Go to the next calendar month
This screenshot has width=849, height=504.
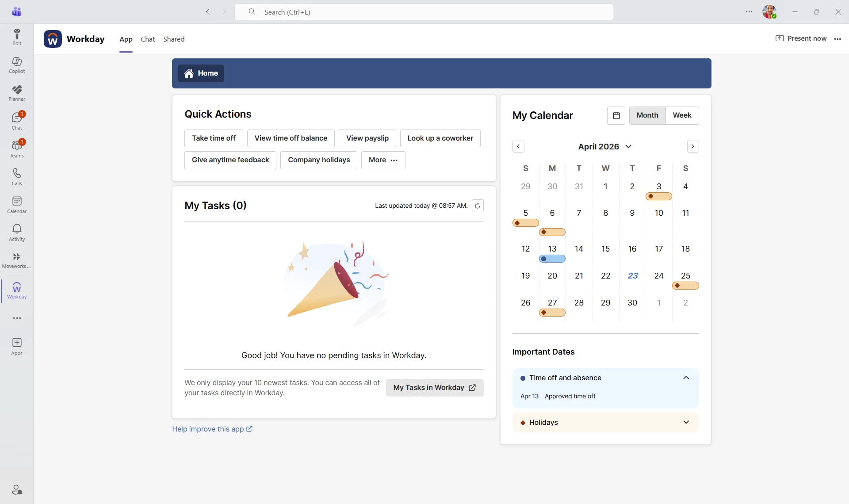click(693, 146)
